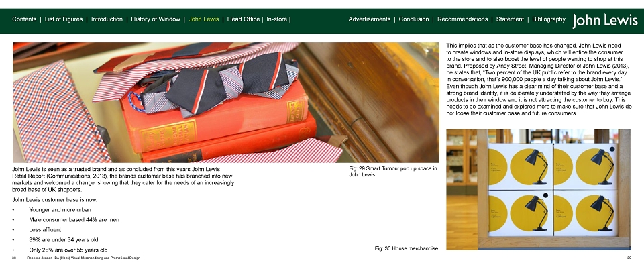This screenshot has width=644, height=271.
Task: Navigate to Recommendations
Action: 462,19
